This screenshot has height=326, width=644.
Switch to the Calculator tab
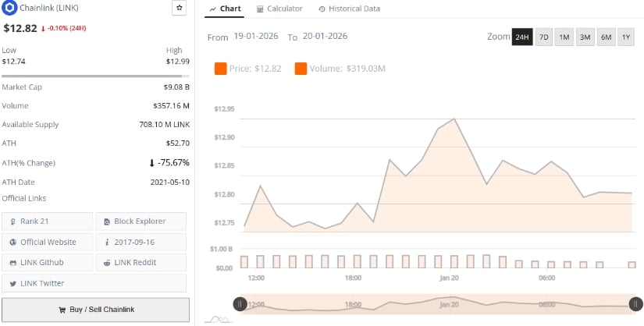point(279,9)
